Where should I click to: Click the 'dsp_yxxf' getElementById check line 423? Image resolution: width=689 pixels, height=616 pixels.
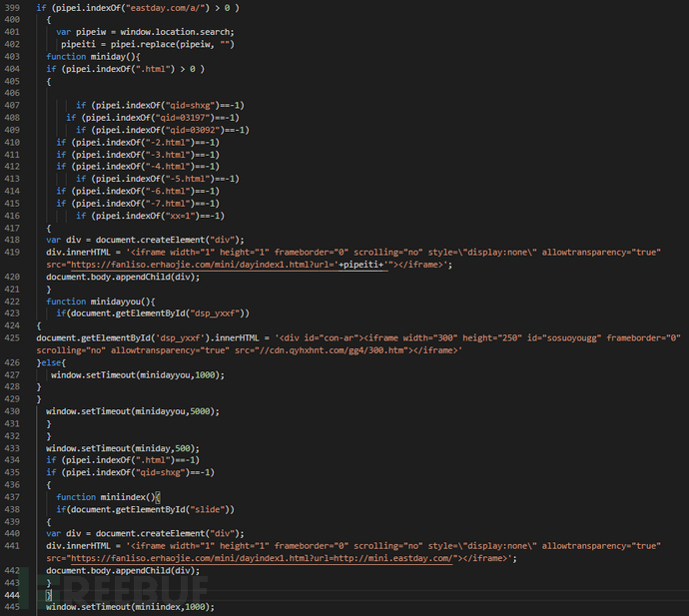tap(153, 313)
